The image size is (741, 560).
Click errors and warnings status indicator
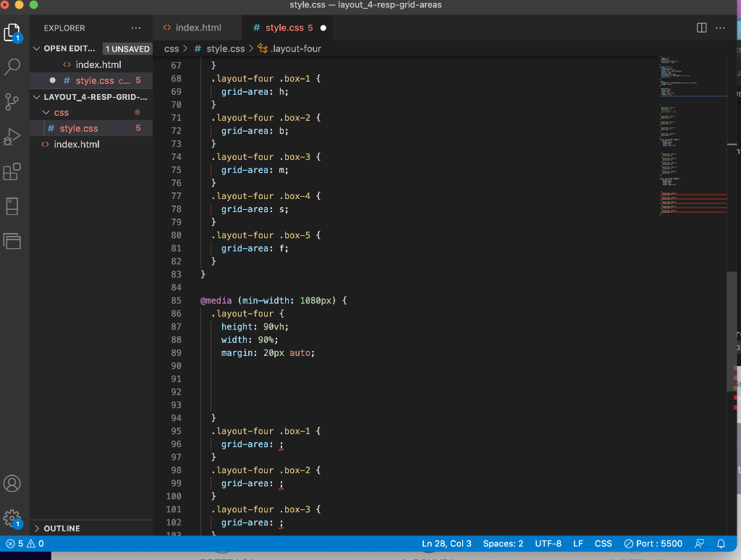(25, 543)
